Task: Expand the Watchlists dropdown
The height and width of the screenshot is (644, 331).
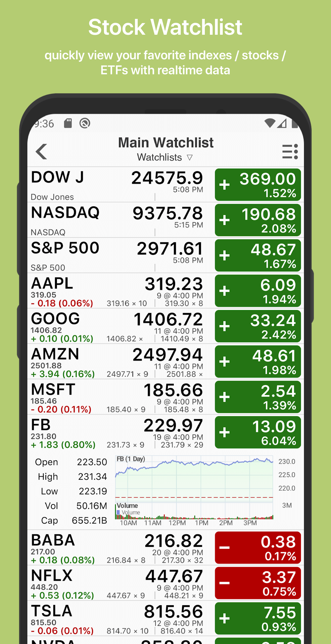Action: [x=165, y=157]
